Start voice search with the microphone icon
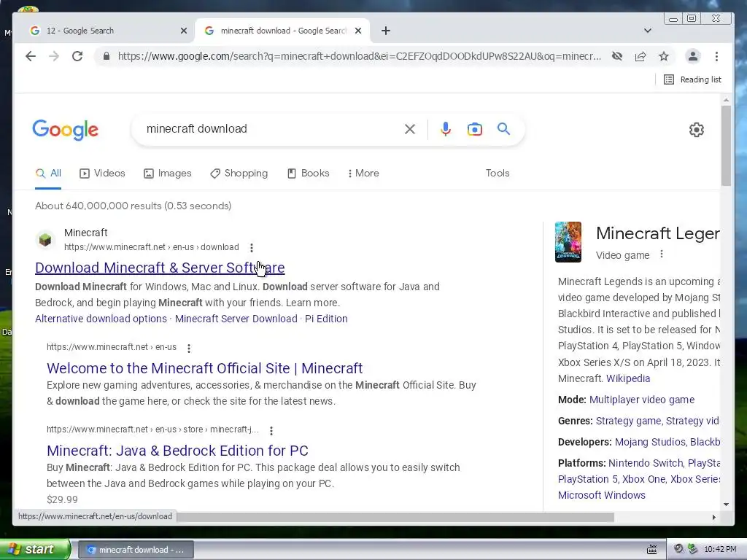 click(x=446, y=129)
